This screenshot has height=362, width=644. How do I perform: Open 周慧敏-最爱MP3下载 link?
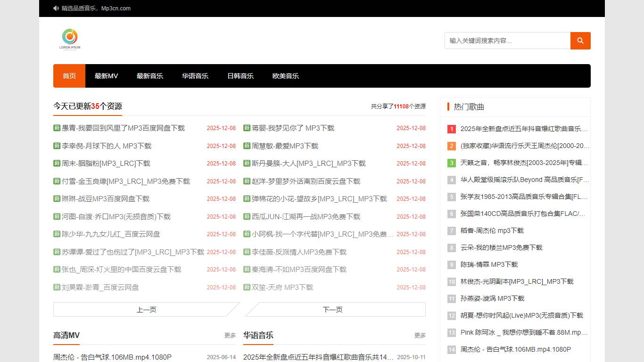[285, 146]
